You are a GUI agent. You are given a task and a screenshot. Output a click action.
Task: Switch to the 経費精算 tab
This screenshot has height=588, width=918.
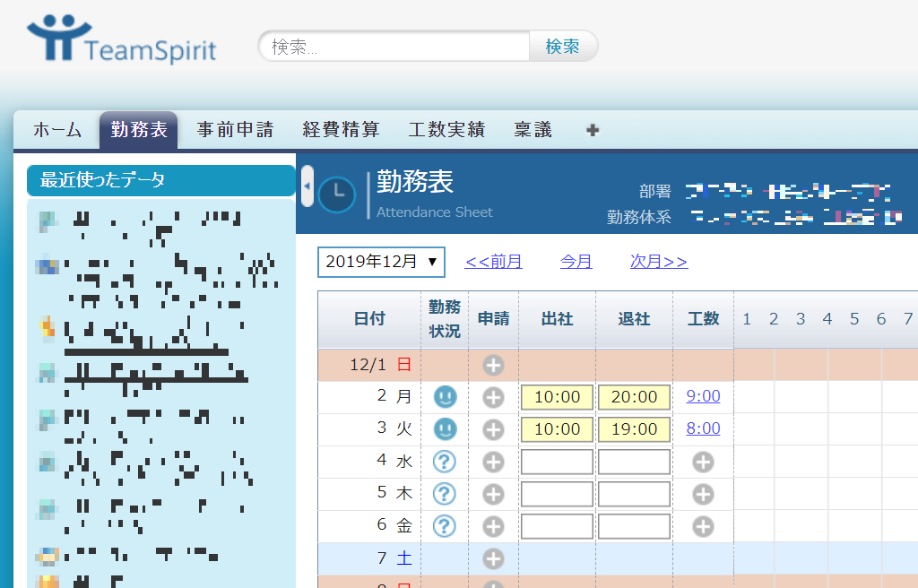pos(342,129)
